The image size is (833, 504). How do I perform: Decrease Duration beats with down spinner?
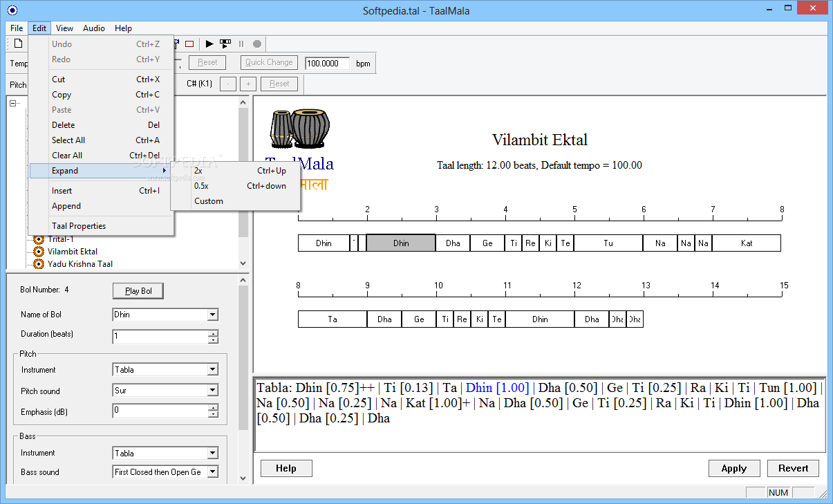213,339
